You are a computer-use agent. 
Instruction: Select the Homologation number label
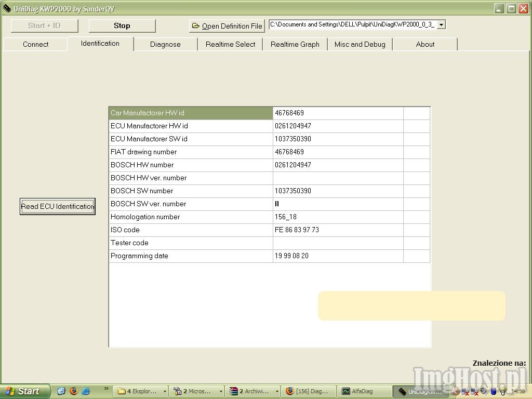pyautogui.click(x=145, y=217)
